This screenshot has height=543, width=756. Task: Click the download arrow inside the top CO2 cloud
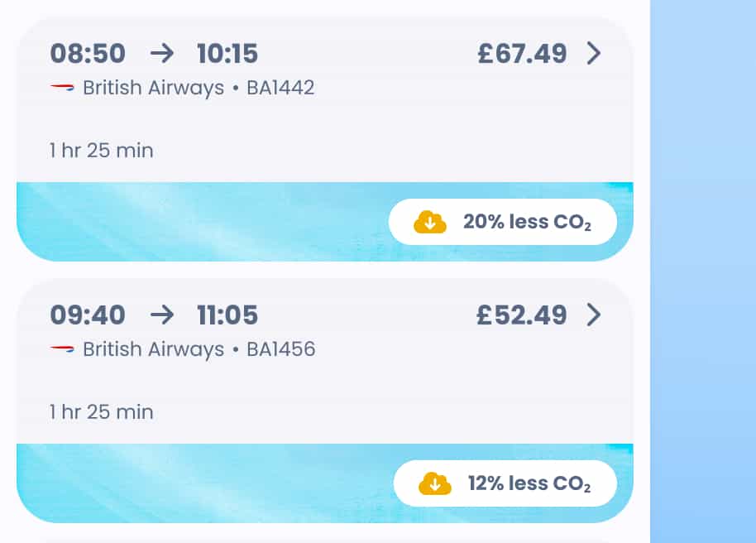coord(428,221)
